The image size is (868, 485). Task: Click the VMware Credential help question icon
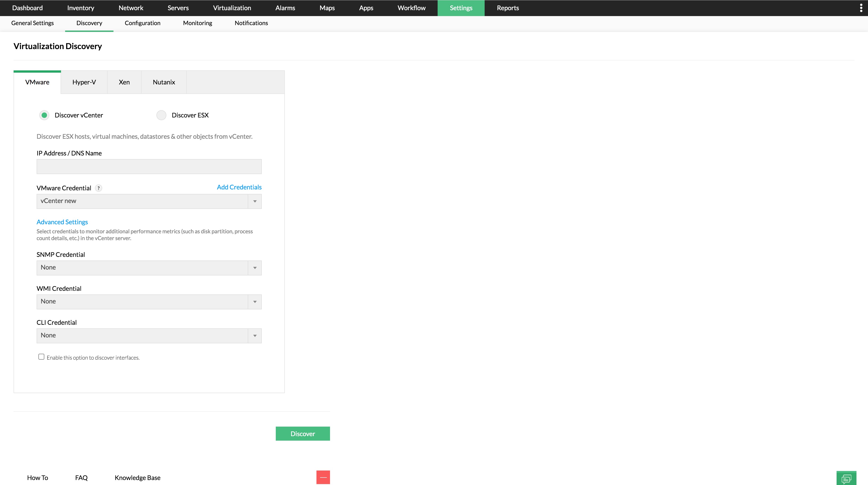click(x=98, y=188)
